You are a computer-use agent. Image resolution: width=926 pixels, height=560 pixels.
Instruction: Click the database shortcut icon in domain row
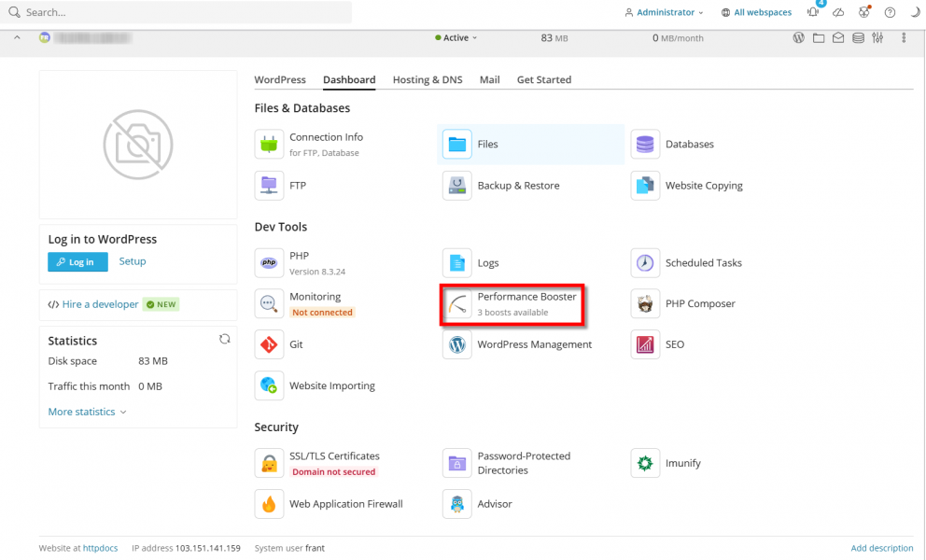coord(858,38)
